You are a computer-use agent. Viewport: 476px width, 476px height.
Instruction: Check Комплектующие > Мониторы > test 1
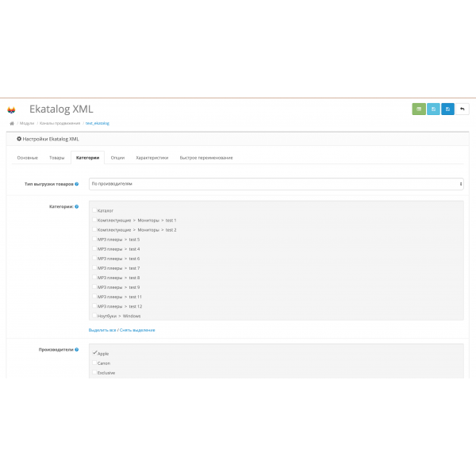[94, 220]
